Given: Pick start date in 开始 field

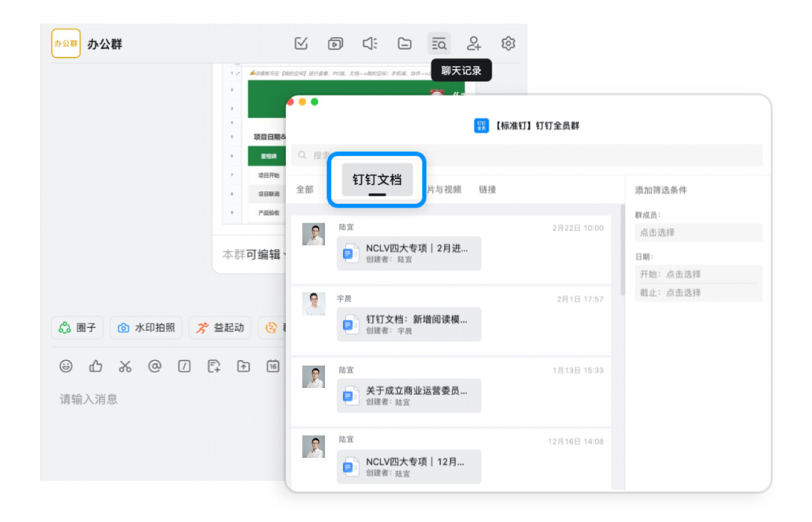Looking at the screenshot, I should [698, 275].
